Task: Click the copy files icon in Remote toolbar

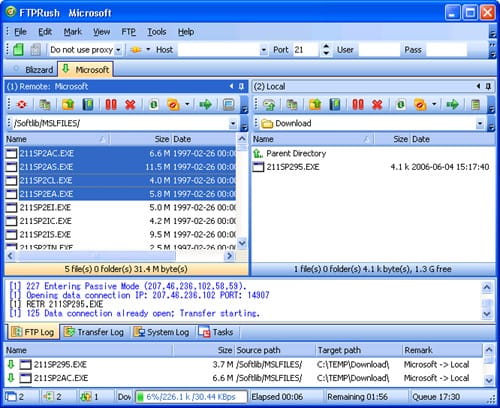Action: coord(45,105)
